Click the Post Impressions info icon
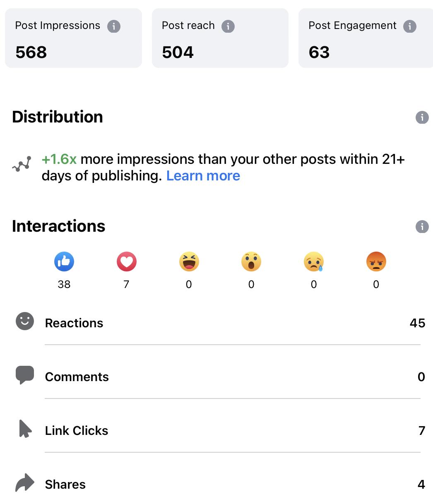Image resolution: width=433 pixels, height=504 pixels. [114, 26]
